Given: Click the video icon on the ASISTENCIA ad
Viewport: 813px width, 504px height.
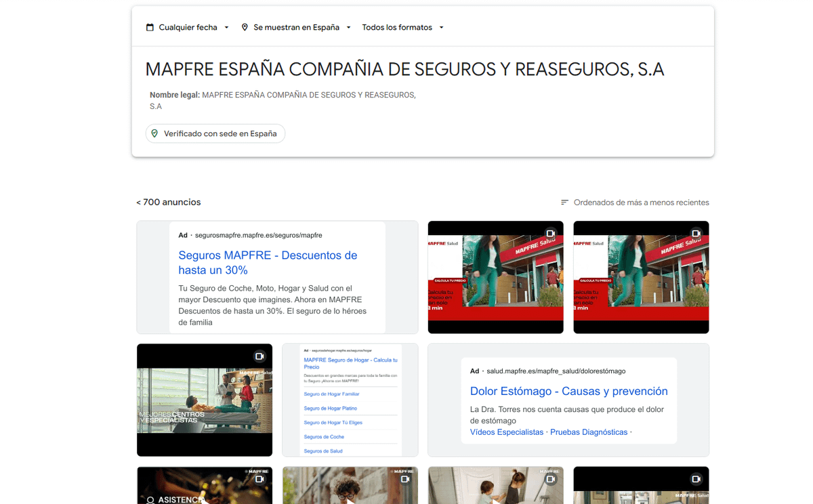Looking at the screenshot, I should coord(259,479).
